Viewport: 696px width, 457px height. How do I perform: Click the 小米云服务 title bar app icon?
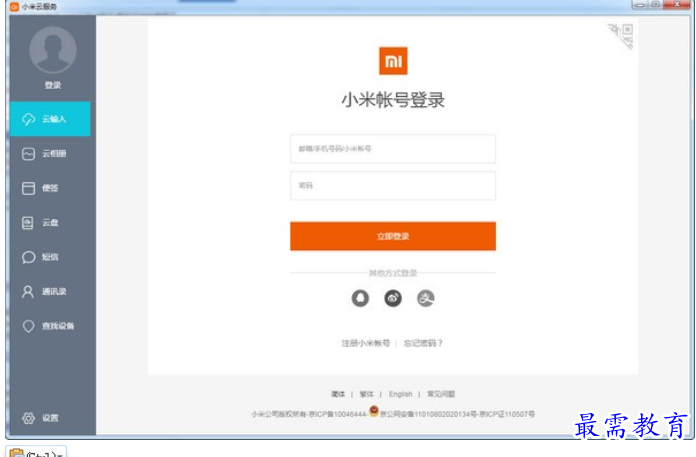(15, 7)
